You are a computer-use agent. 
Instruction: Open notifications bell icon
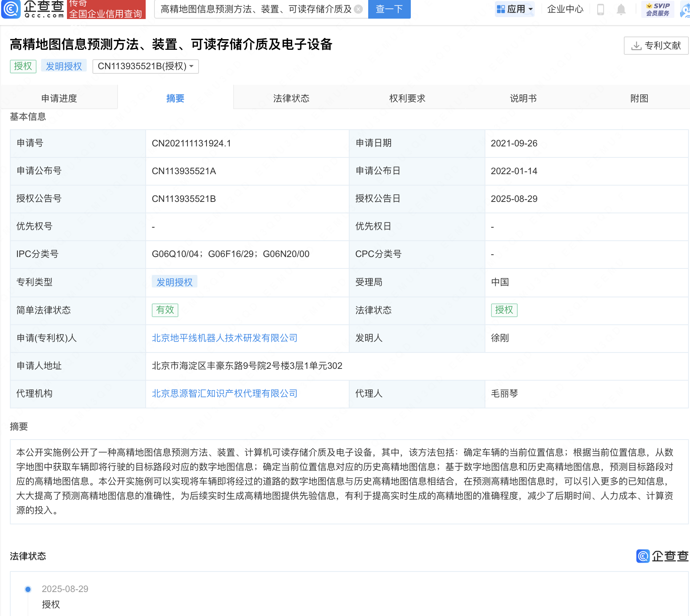(621, 9)
